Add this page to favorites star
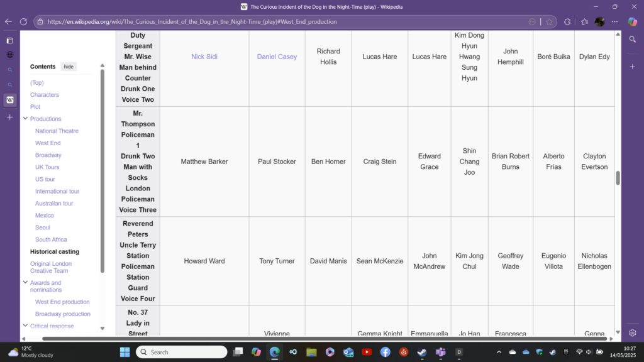644x362 pixels. [x=549, y=22]
